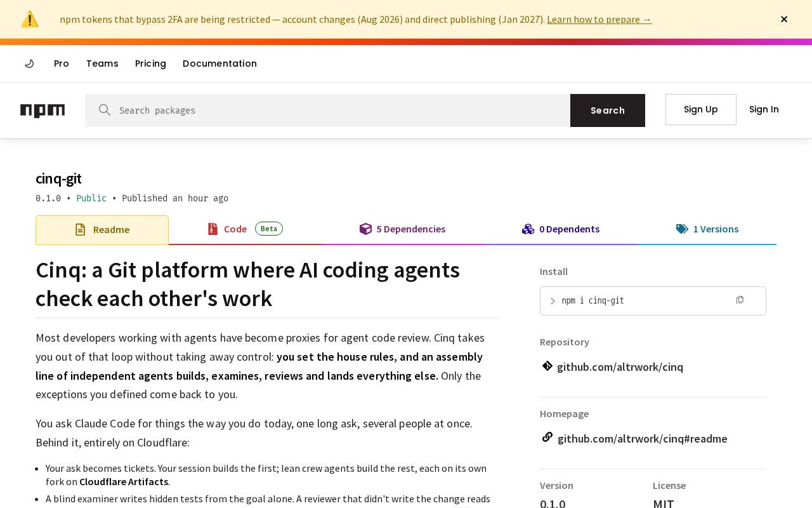812x508 pixels.
Task: Copy the npm install command
Action: coord(740,300)
